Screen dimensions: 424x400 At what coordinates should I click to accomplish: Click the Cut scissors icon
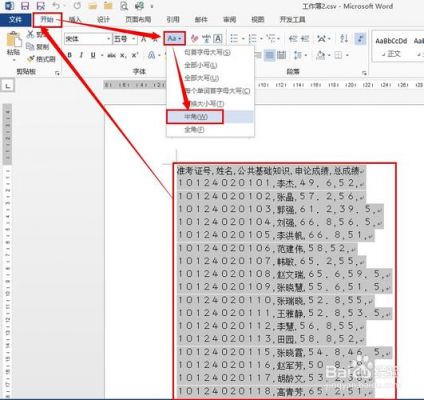[x=30, y=34]
